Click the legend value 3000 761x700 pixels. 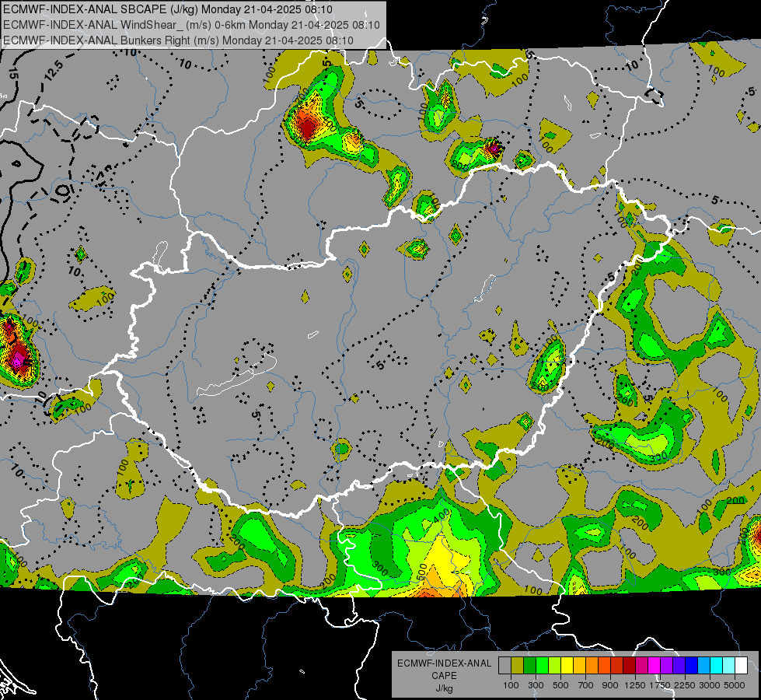710,685
